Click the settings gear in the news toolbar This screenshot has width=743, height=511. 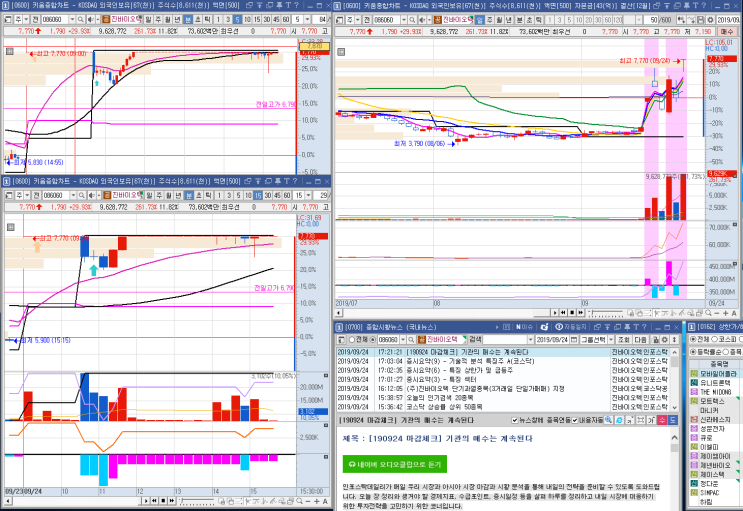click(x=665, y=340)
